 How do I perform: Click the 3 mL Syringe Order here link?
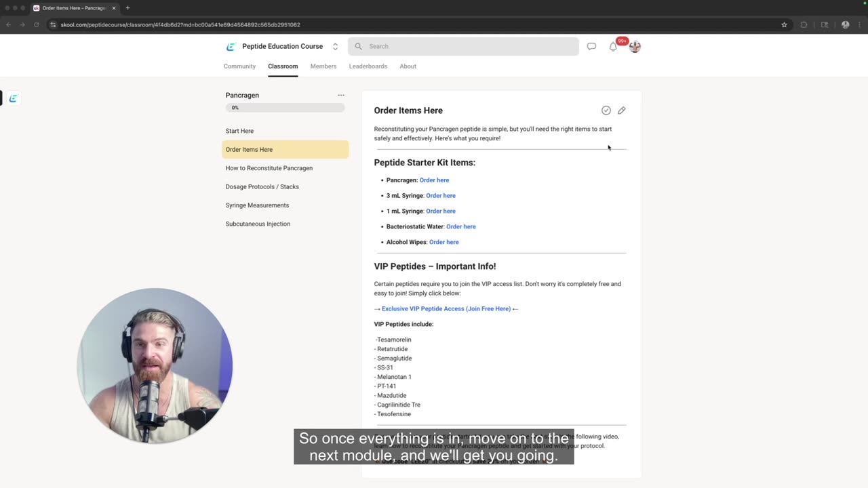click(441, 196)
